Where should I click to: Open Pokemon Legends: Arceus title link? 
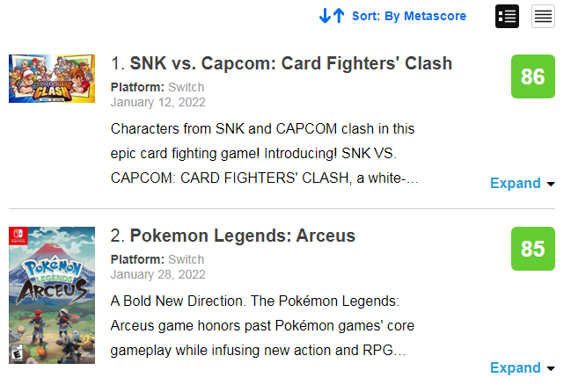click(243, 236)
